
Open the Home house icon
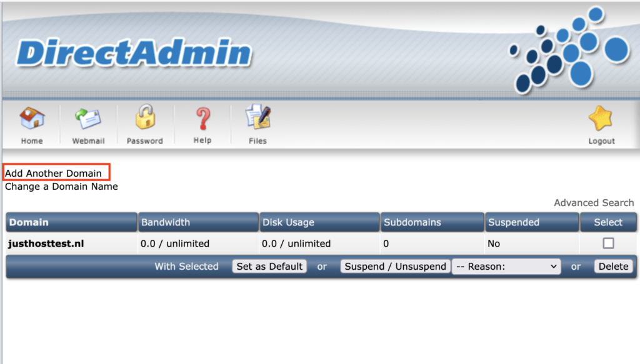32,118
